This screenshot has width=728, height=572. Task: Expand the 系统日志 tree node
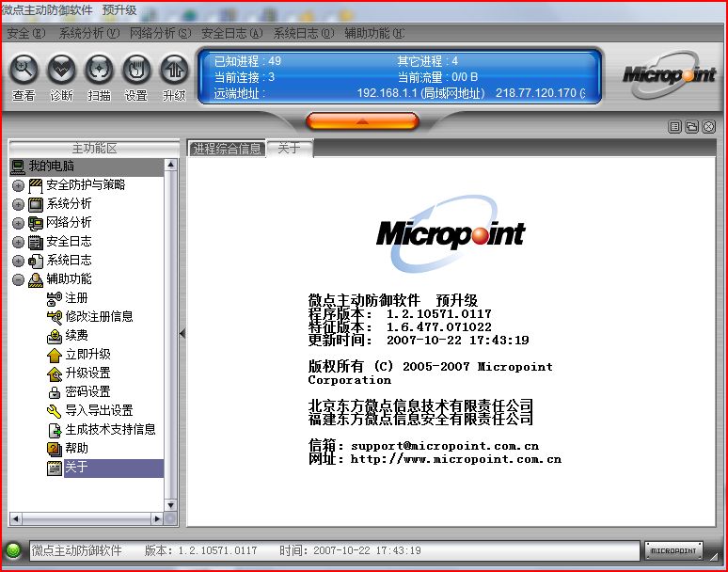(18, 261)
